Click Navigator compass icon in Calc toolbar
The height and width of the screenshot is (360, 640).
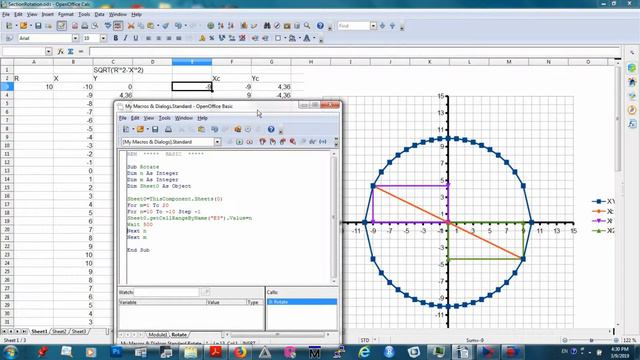[x=277, y=26]
